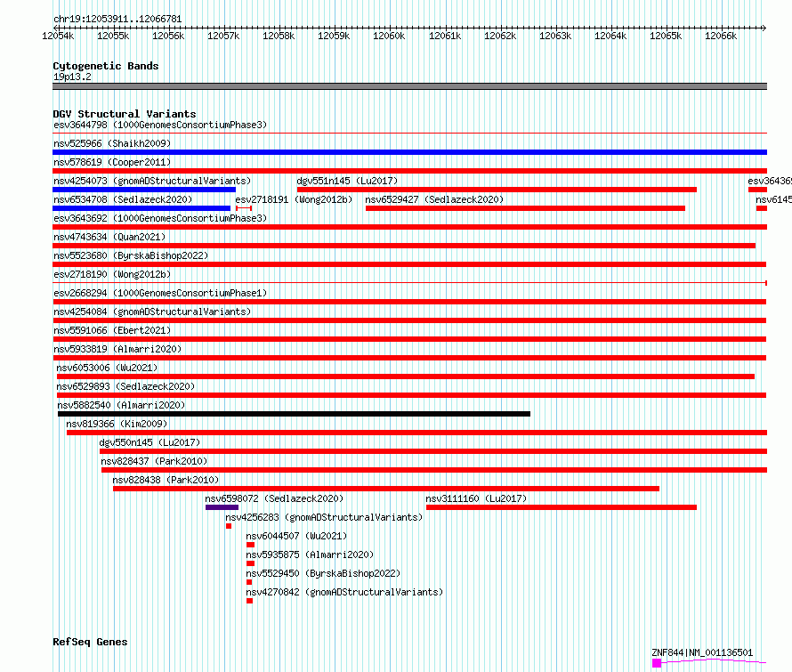Select the blue nsv525966 Shaikh2009 variant bar
792x672 pixels.
click(x=409, y=152)
